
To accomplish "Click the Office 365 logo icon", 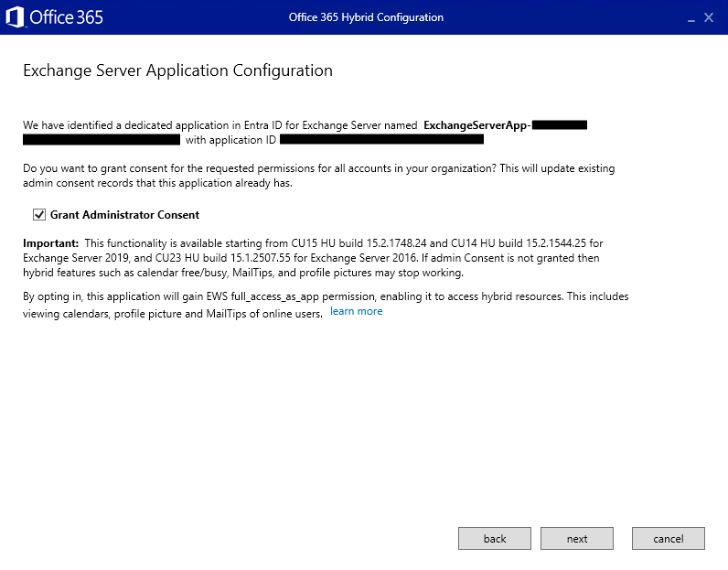I will (x=15, y=17).
